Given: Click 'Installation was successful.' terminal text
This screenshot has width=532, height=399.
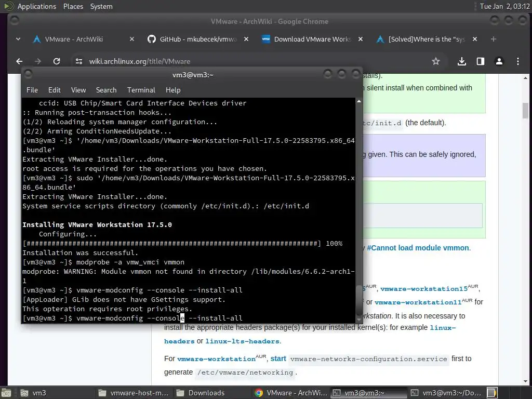Looking at the screenshot, I should [80, 253].
